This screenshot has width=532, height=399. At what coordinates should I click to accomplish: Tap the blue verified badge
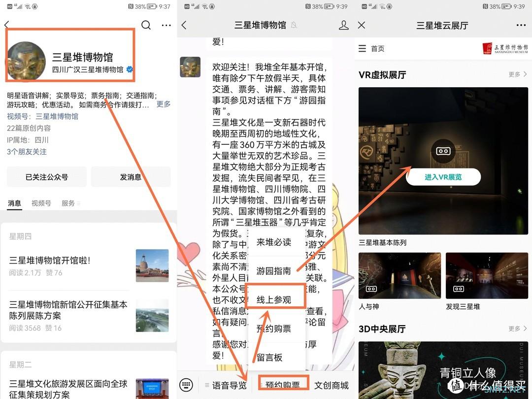[129, 69]
